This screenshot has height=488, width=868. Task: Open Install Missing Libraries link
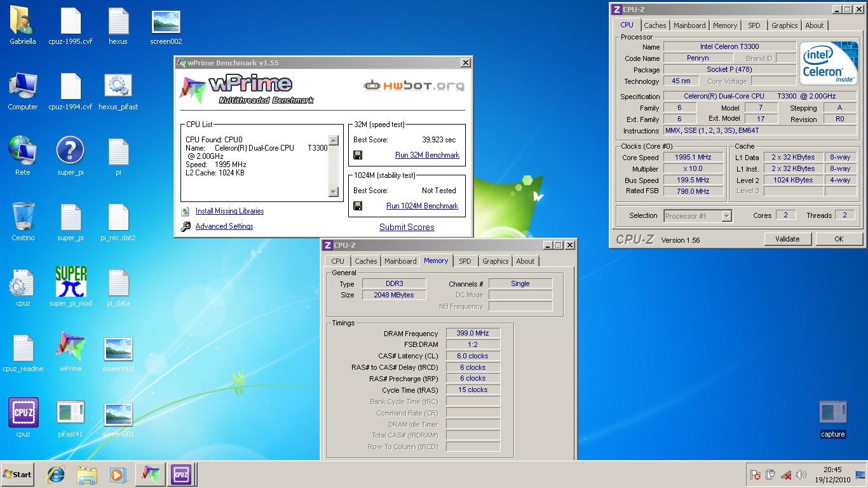click(229, 211)
